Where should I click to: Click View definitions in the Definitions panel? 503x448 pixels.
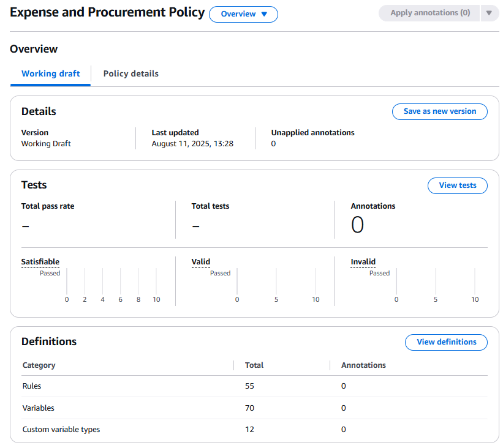click(x=446, y=342)
